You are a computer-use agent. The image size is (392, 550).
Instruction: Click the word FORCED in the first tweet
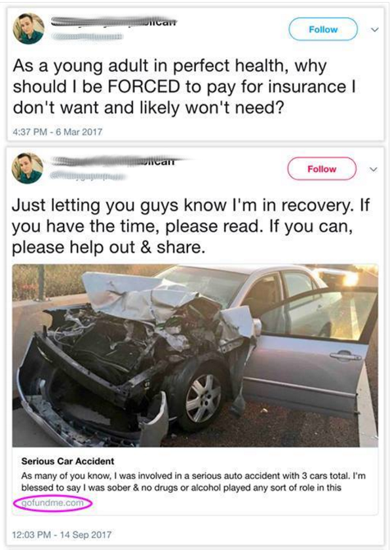tap(144, 87)
